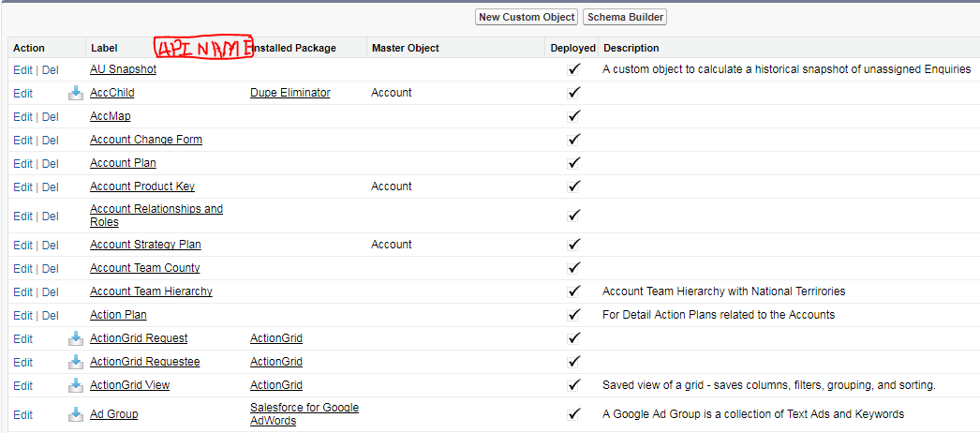Open the Dupe Eliminator package link
980x433 pixels.
coord(290,93)
